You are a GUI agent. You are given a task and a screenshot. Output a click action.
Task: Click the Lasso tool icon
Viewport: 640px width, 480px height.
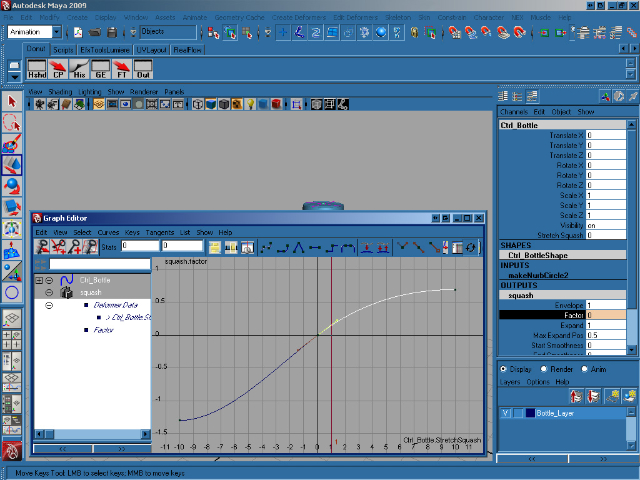point(12,124)
